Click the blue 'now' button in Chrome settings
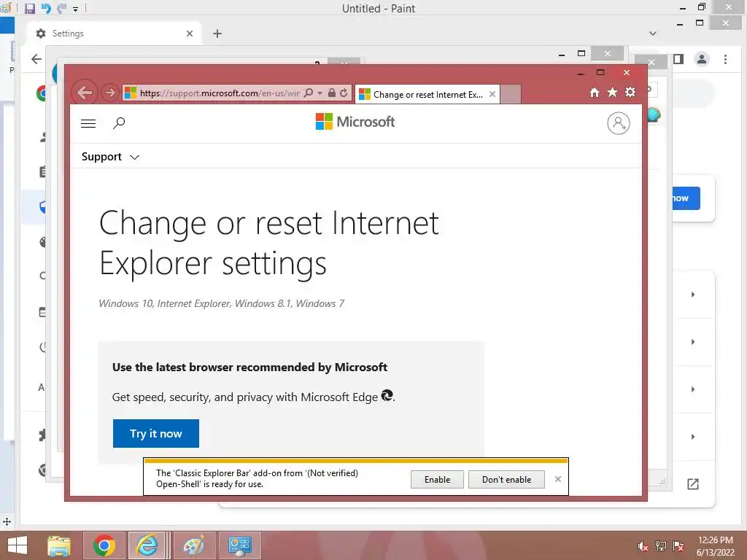 686,198
